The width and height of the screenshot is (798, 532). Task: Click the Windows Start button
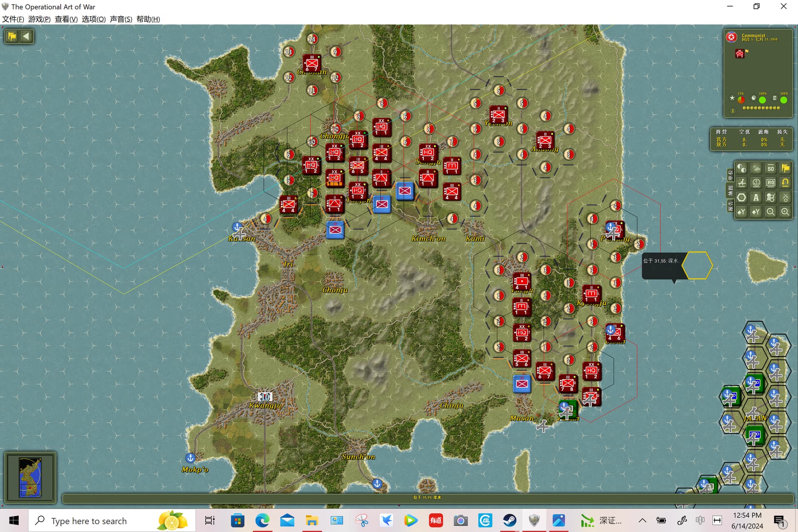click(14, 520)
